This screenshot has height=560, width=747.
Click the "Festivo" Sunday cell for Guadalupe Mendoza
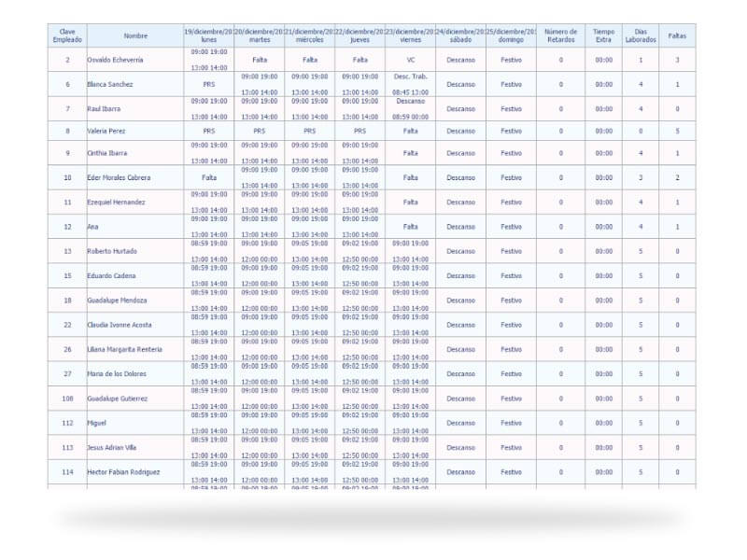[x=511, y=301]
